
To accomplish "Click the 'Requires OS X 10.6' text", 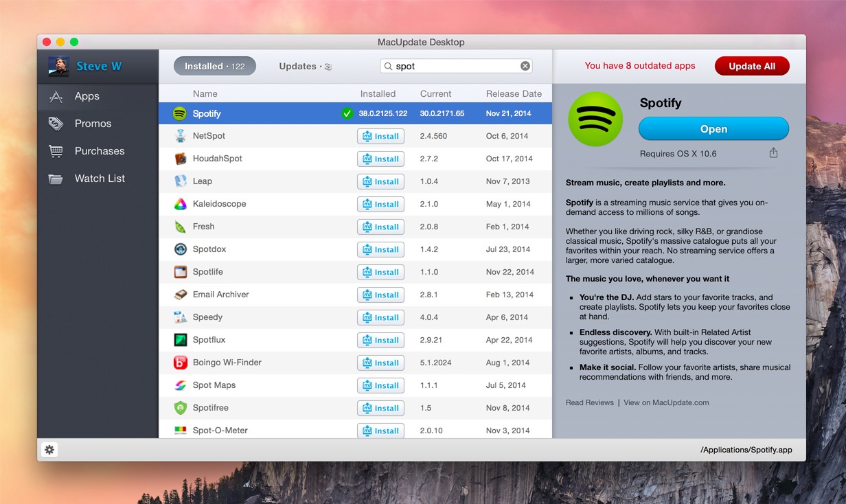I will coord(678,154).
